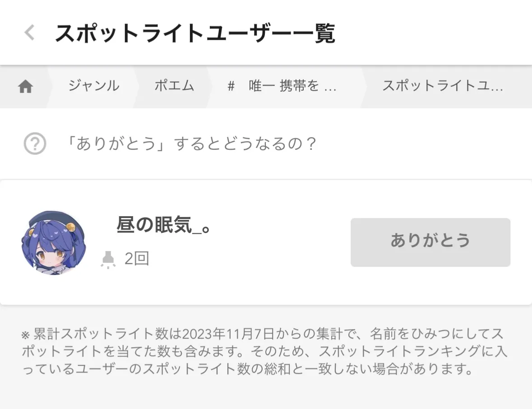This screenshot has width=532, height=409.
Task: Click the 2023年11月7日 date in the footnote
Action: click(221, 335)
